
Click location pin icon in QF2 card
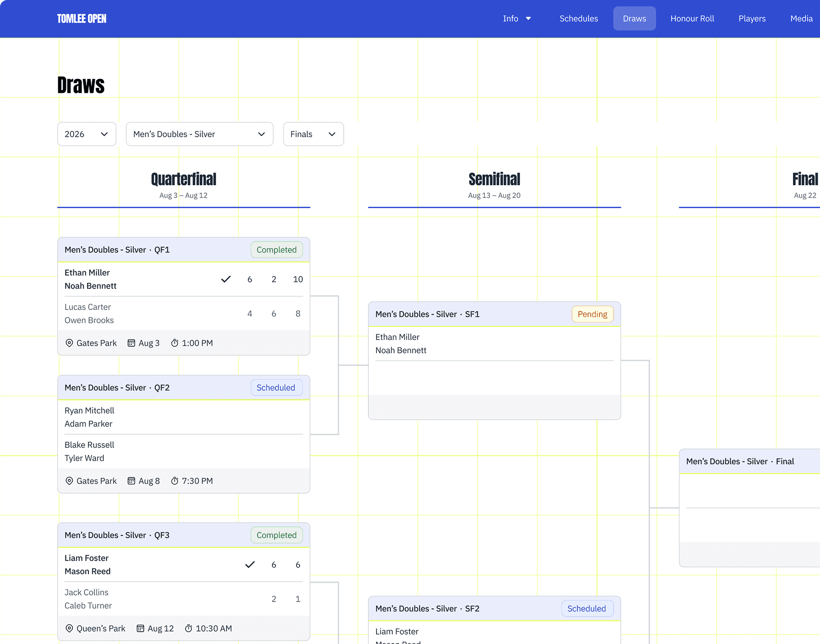click(x=70, y=481)
